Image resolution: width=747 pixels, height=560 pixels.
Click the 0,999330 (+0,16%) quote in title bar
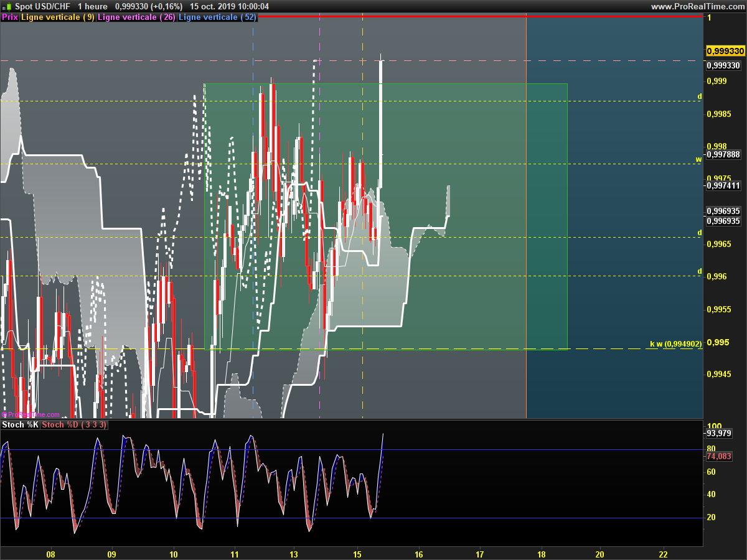tap(149, 6)
